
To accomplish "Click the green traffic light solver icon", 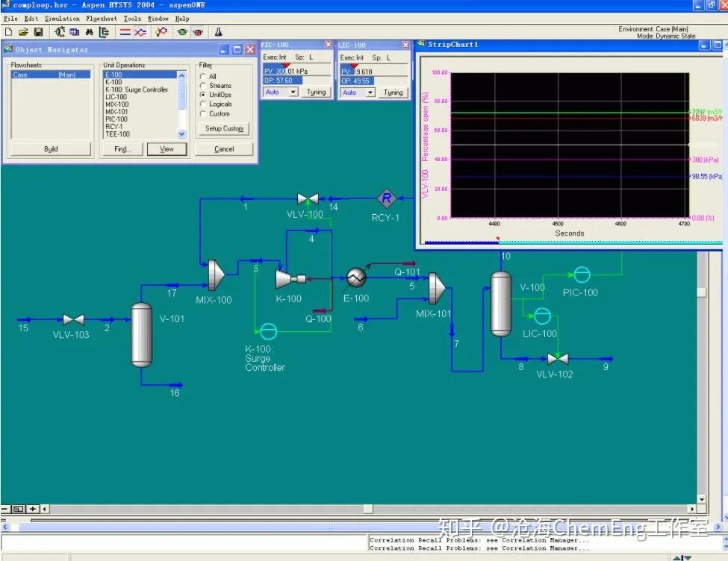I will [x=182, y=32].
